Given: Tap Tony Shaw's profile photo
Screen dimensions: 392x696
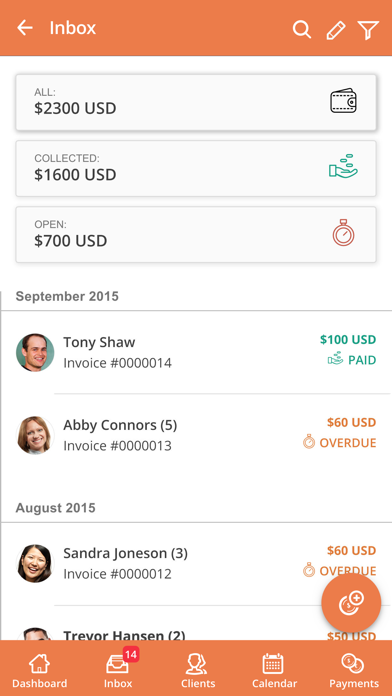Looking at the screenshot, I should pos(35,352).
